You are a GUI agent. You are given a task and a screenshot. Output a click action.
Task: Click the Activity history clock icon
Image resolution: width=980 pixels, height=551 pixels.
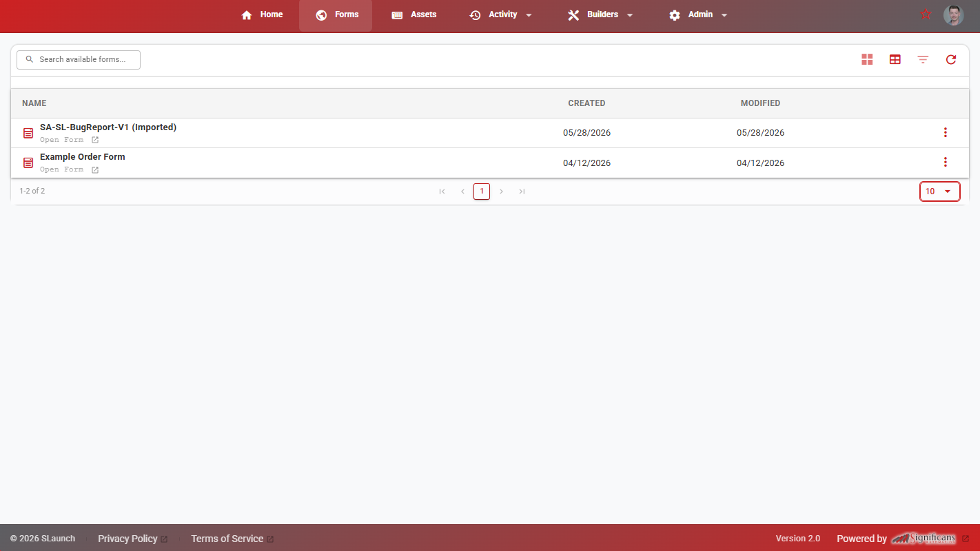[x=475, y=15]
